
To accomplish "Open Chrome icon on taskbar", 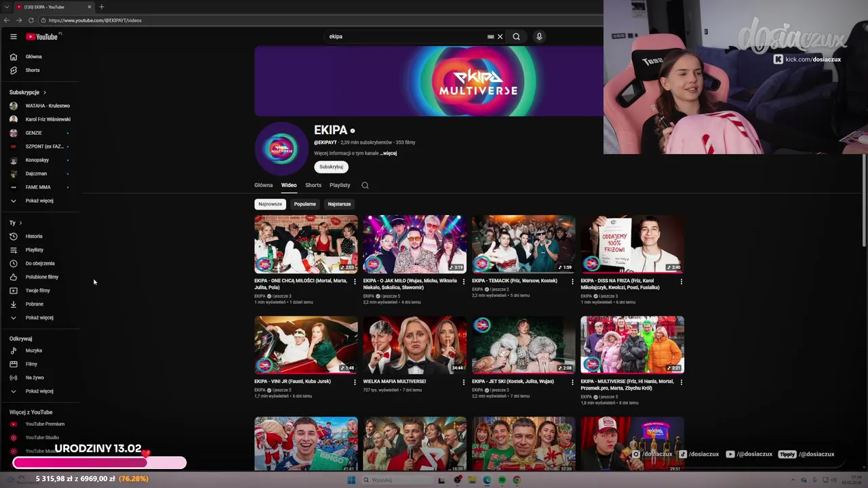I will (517, 480).
